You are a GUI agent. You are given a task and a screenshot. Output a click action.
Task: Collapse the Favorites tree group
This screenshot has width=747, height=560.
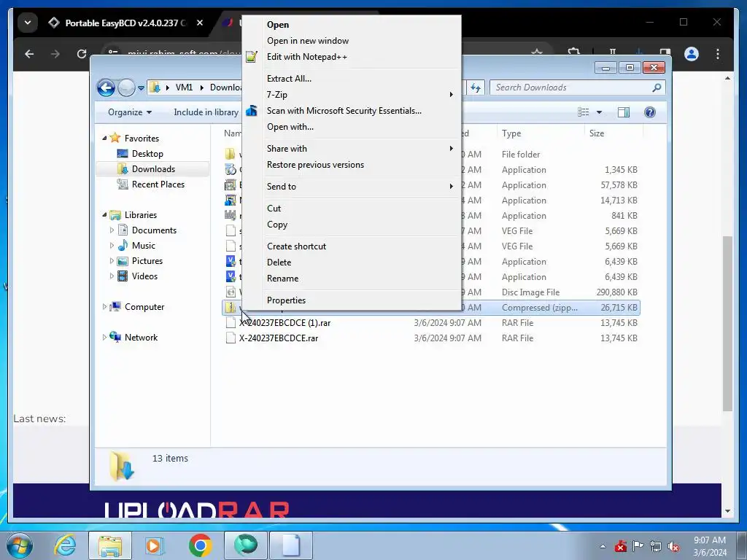104,138
